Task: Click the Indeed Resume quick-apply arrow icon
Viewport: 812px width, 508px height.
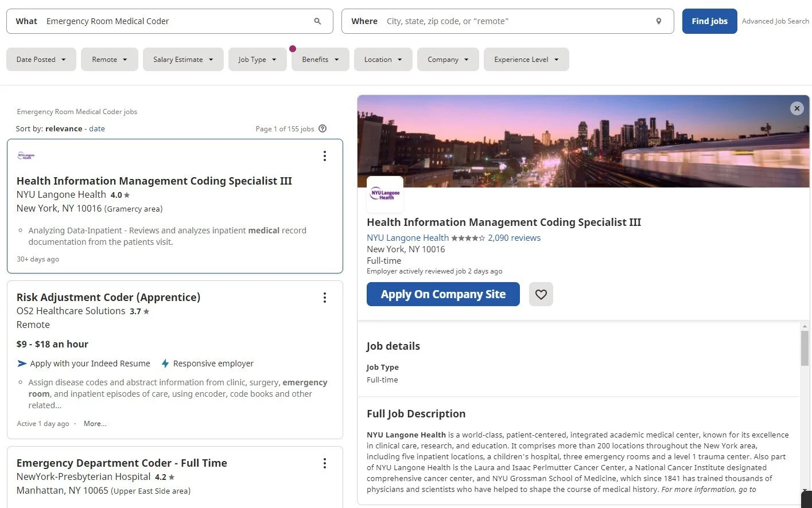Action: [22, 363]
